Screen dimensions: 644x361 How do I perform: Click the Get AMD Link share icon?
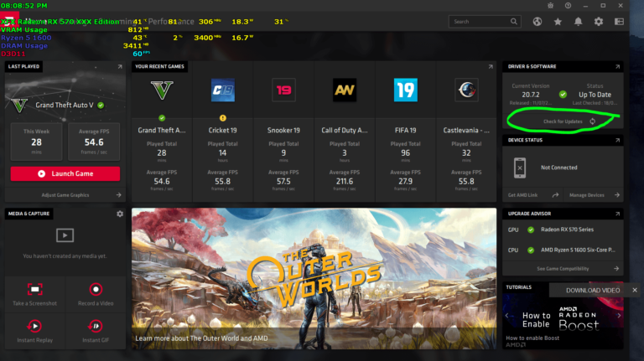(555, 195)
